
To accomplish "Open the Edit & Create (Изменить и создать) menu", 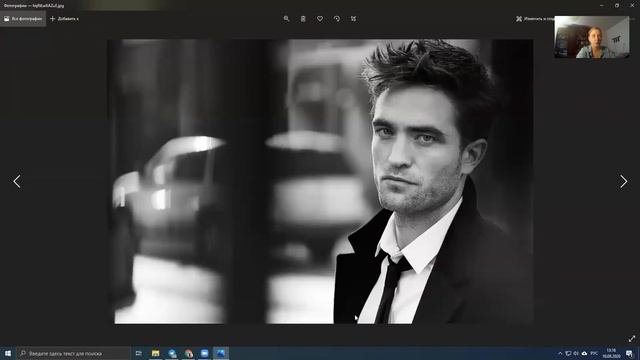I will (x=535, y=19).
